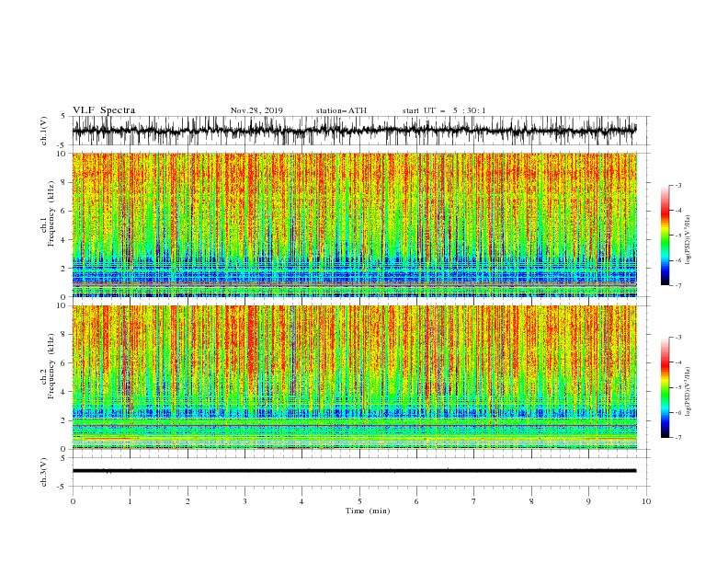
Task: Click the ch.3 waveform trace panel
Action: pos(360,472)
